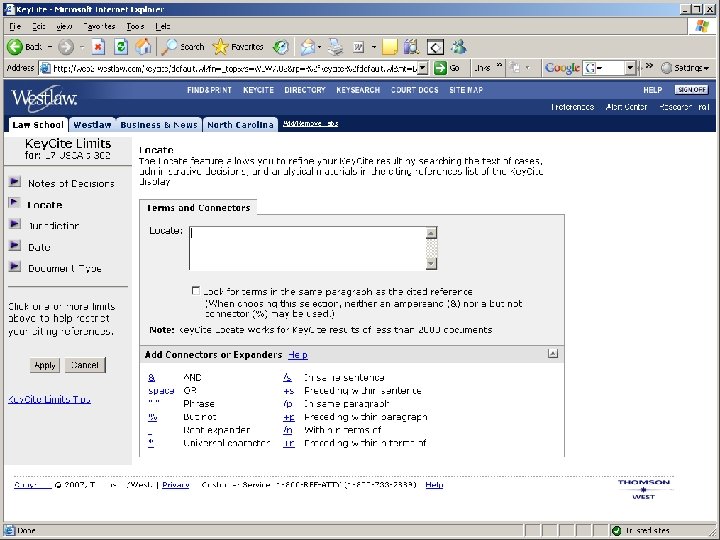This screenshot has height=540, width=720.
Task: Click the browser Forward arrow icon
Action: tap(66, 47)
